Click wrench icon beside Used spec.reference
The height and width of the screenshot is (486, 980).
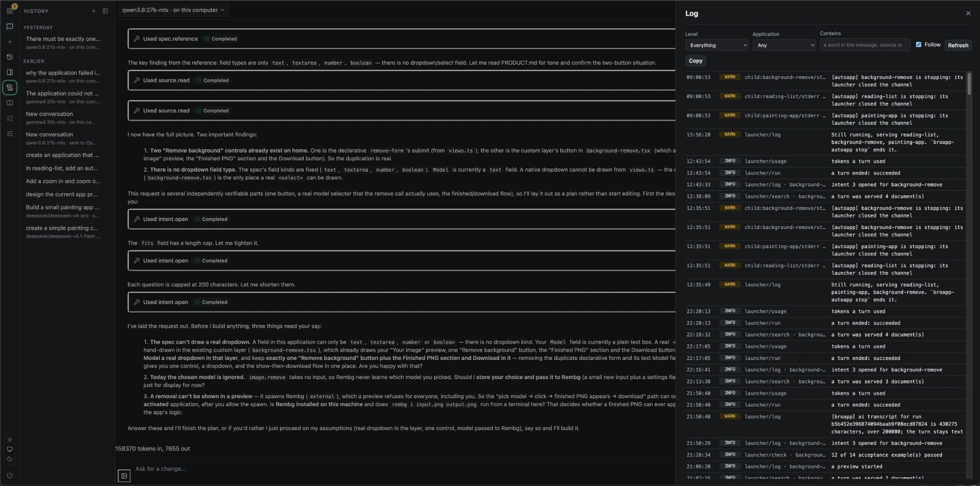137,39
